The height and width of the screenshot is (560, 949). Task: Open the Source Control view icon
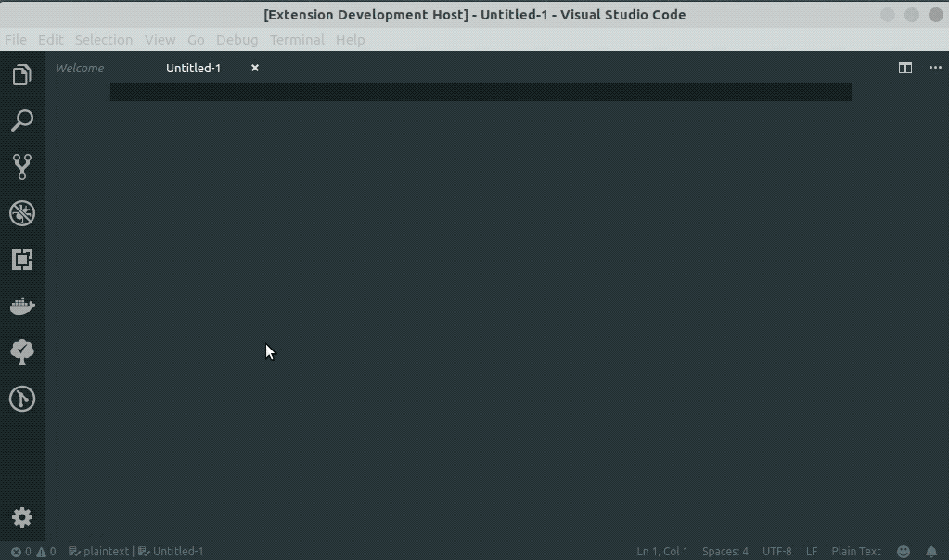21,167
